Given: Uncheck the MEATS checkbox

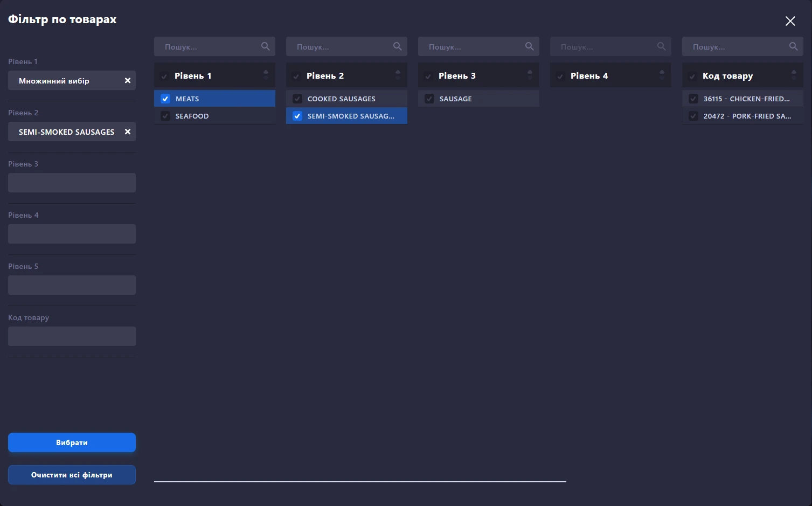Looking at the screenshot, I should click(165, 99).
